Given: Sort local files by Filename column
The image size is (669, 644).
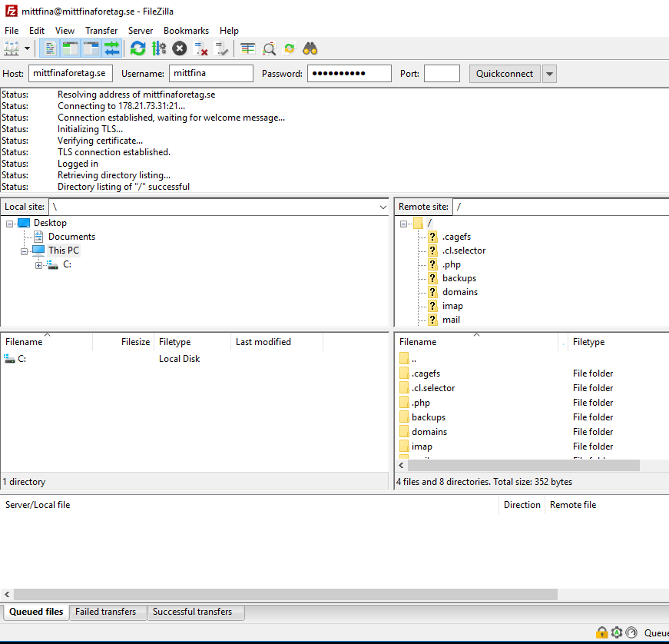Looking at the screenshot, I should pos(47,342).
